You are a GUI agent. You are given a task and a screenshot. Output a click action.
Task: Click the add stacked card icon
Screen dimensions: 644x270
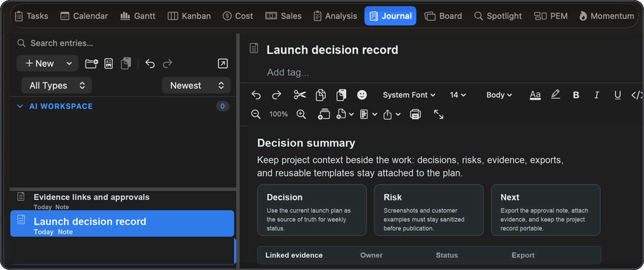[324, 114]
